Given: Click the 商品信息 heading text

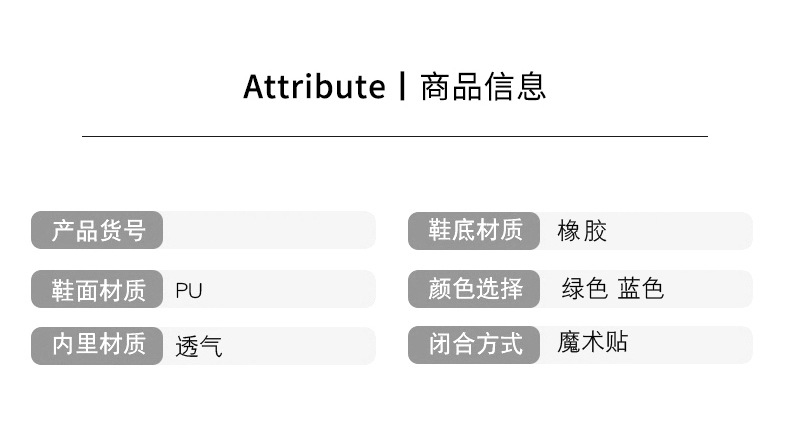Looking at the screenshot, I should click(x=483, y=87).
